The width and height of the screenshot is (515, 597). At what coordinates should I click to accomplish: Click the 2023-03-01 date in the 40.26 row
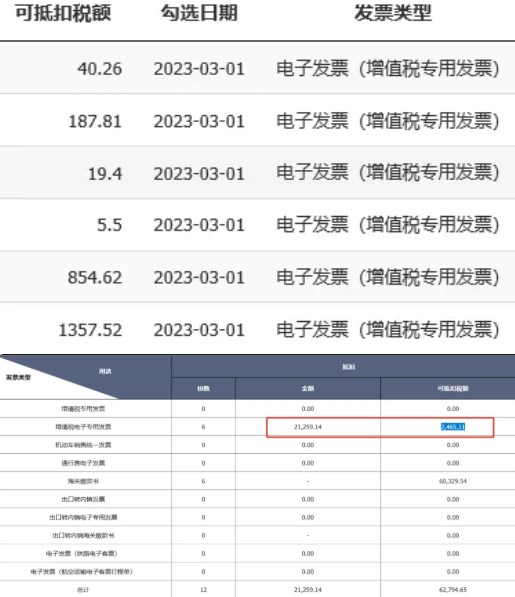click(199, 69)
